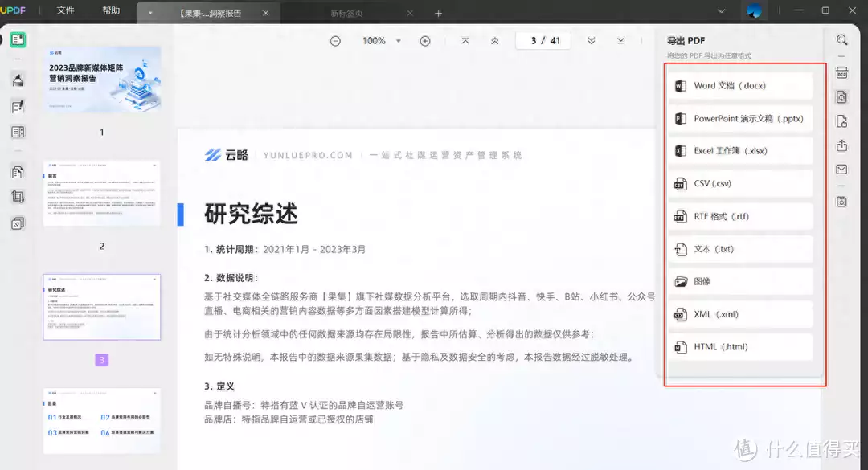Send the PDF by email icon

click(x=841, y=170)
